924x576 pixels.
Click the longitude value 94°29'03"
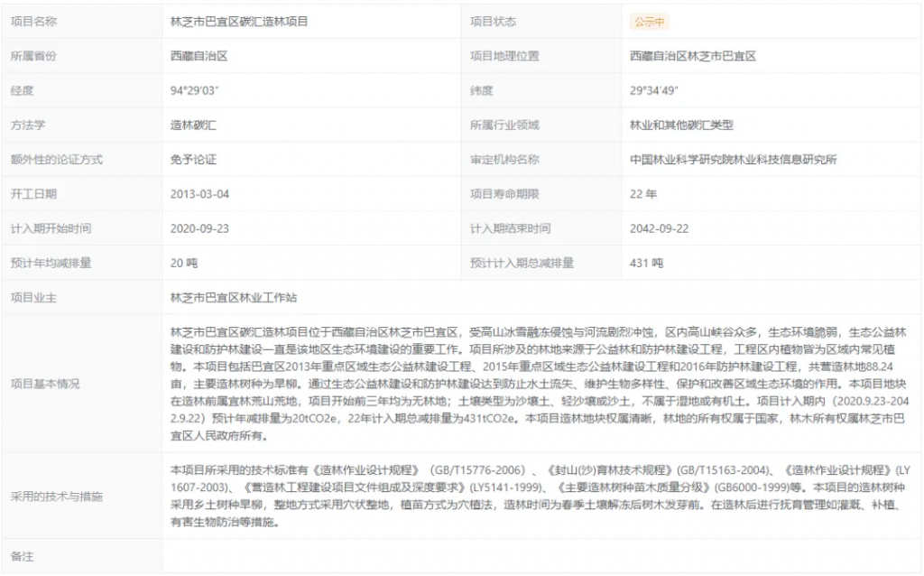[195, 90]
